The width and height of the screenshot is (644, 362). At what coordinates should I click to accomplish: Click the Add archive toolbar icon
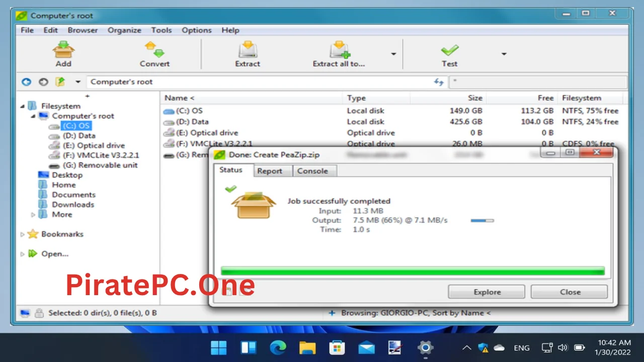click(x=63, y=49)
